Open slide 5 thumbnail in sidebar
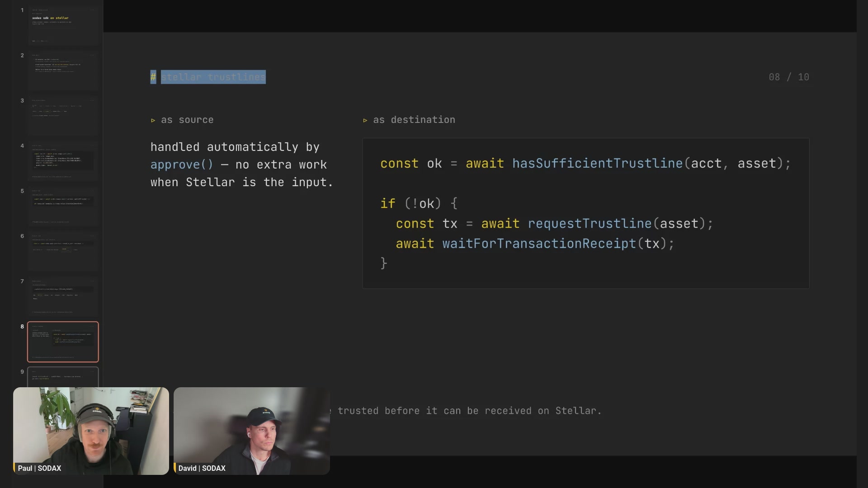 pos(63,206)
